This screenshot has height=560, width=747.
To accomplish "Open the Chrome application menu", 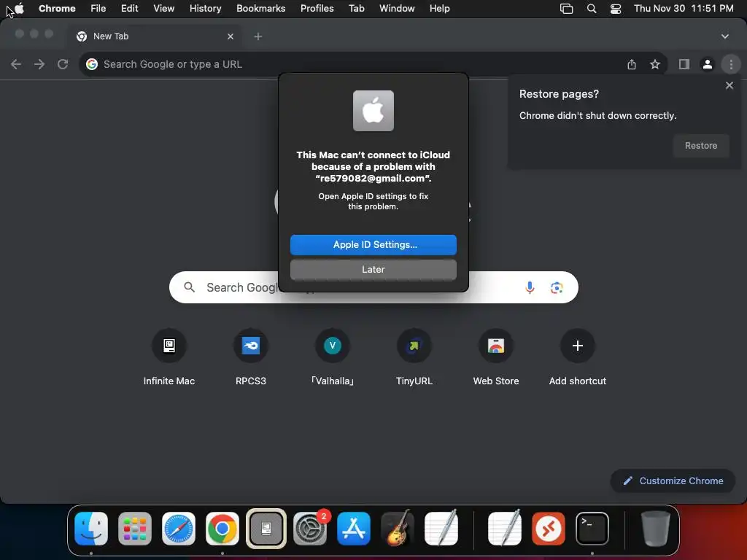I will point(57,9).
